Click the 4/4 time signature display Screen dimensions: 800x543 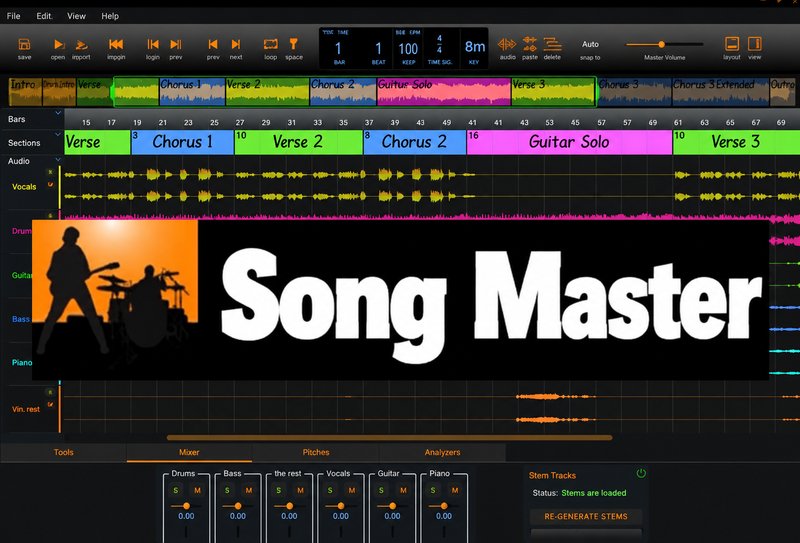(439, 44)
